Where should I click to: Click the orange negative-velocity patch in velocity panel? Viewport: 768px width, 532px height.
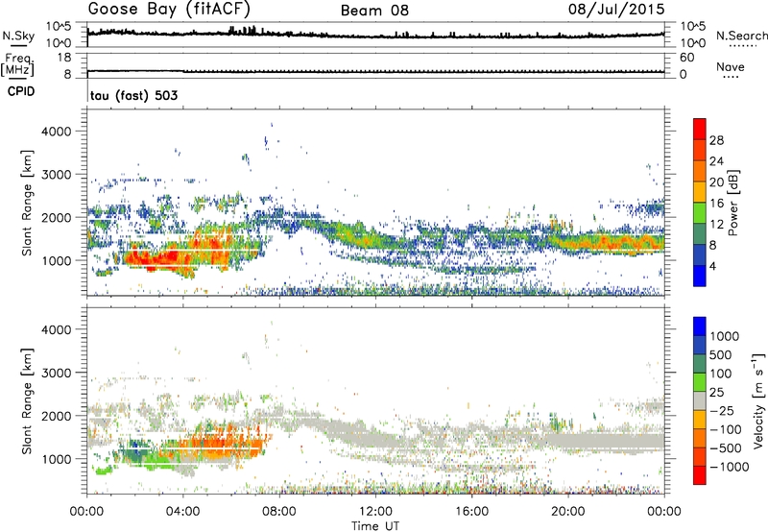point(221,444)
